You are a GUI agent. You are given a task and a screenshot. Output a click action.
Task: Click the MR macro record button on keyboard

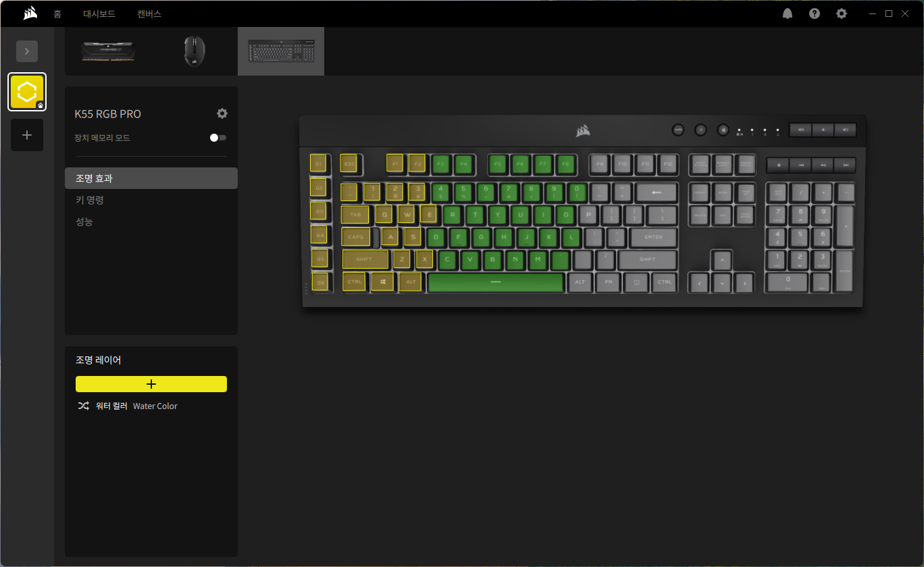pyautogui.click(x=678, y=130)
